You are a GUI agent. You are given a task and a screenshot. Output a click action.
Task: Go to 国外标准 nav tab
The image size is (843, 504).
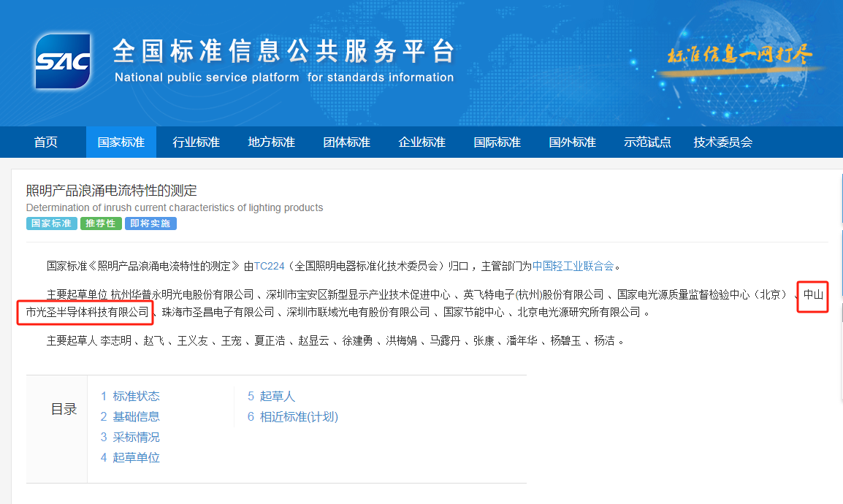(x=573, y=142)
